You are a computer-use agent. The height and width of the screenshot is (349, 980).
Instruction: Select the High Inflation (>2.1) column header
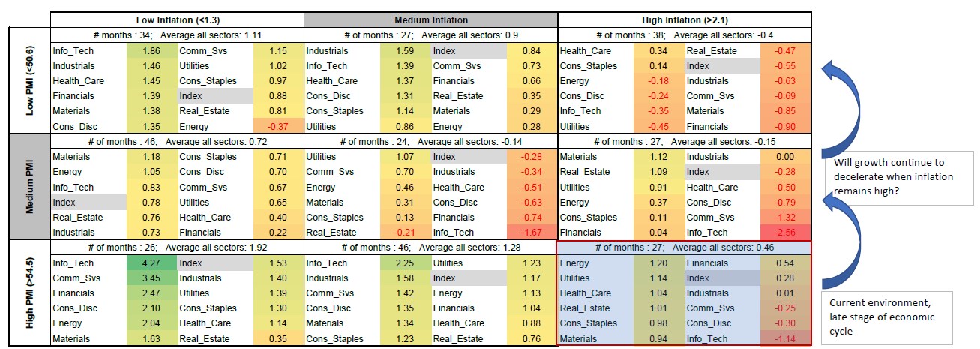point(684,20)
